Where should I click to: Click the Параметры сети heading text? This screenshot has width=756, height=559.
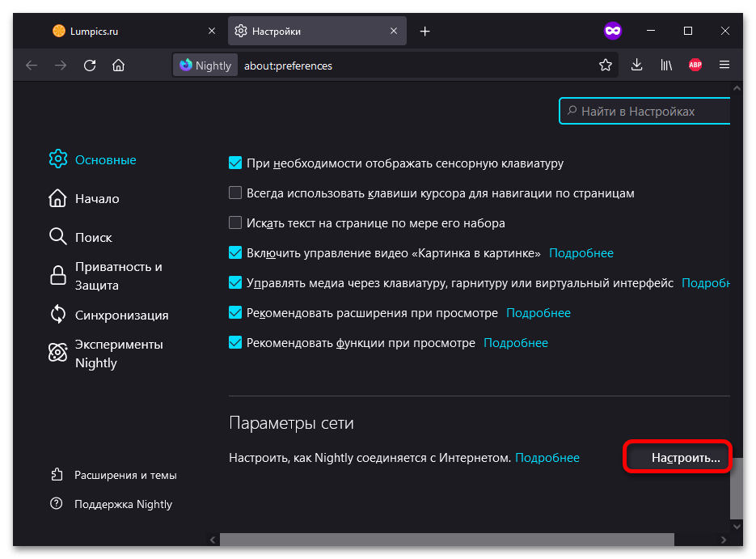tap(291, 423)
